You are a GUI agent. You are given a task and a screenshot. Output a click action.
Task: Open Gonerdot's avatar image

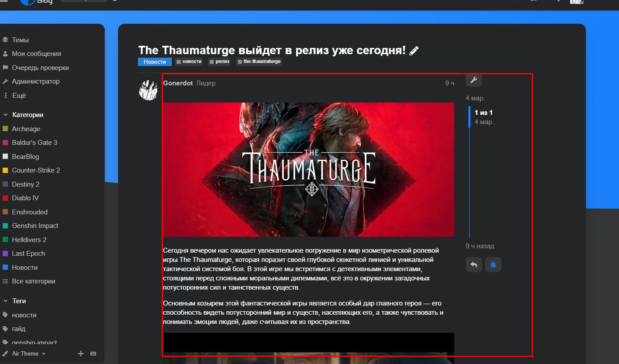(148, 90)
